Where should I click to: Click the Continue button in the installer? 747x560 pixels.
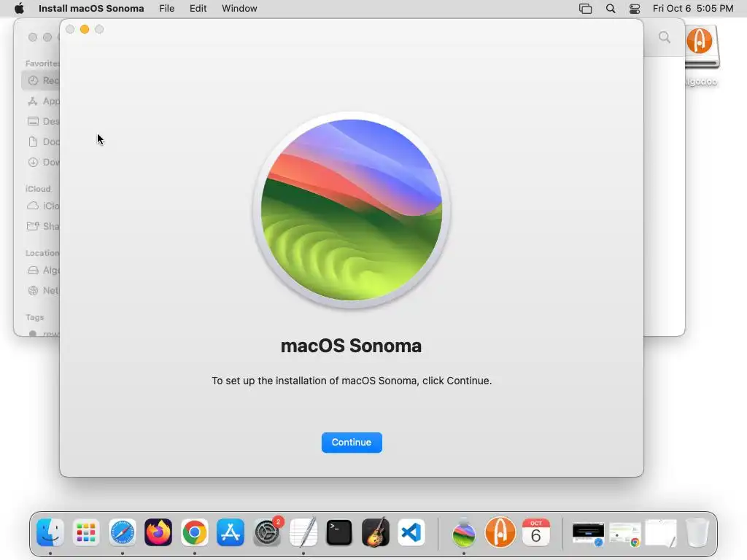352,443
